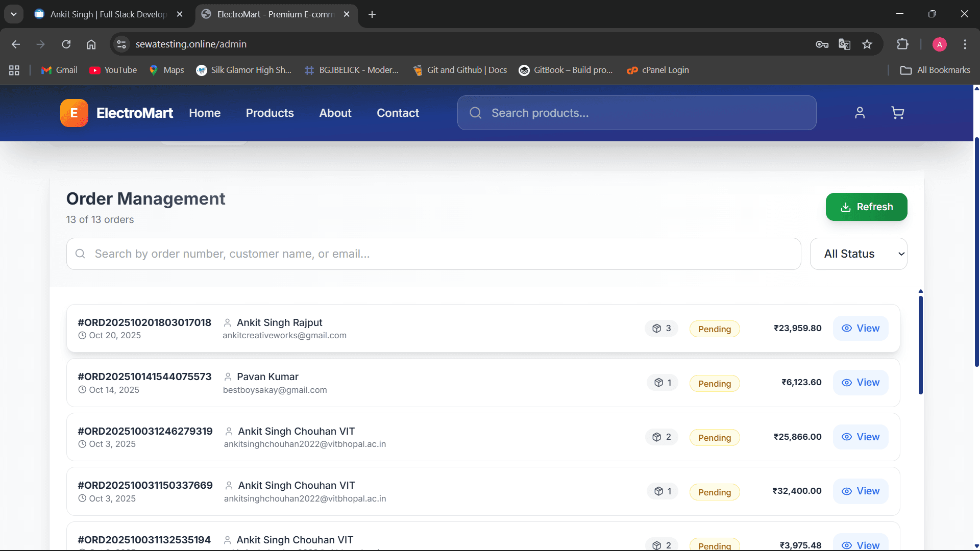Open the All Status filter dropdown
The image size is (980, 551).
pos(859,254)
